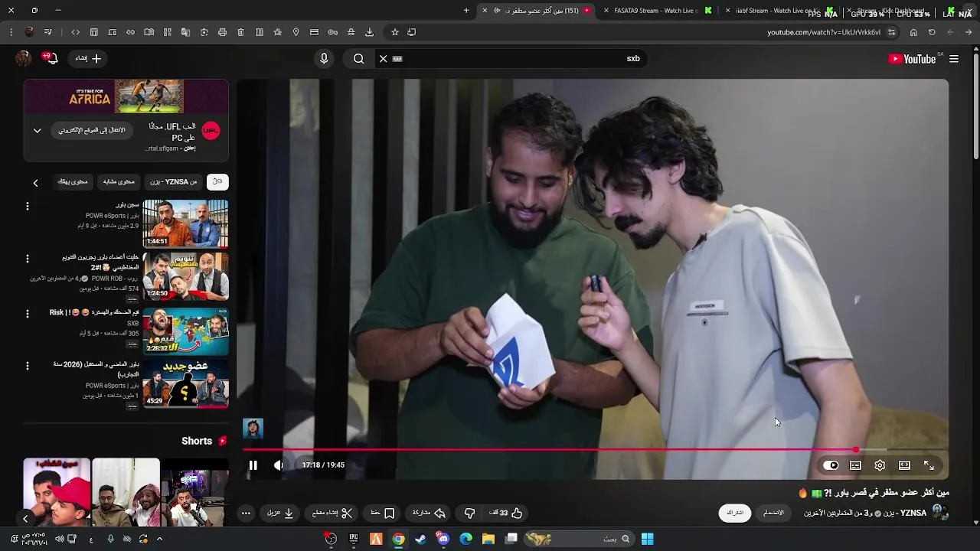Image resolution: width=980 pixels, height=551 pixels.
Task: Save the video with the حفظ button
Action: coord(382,513)
